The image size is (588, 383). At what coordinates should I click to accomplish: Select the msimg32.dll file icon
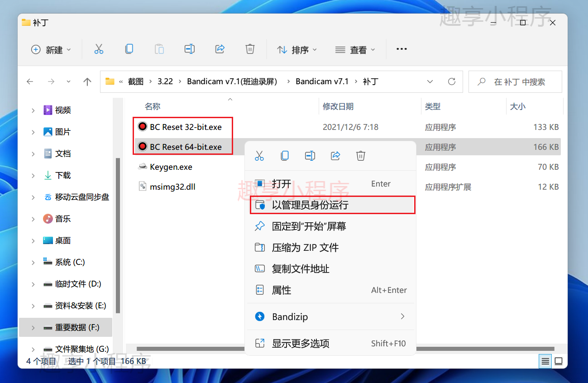click(x=143, y=187)
